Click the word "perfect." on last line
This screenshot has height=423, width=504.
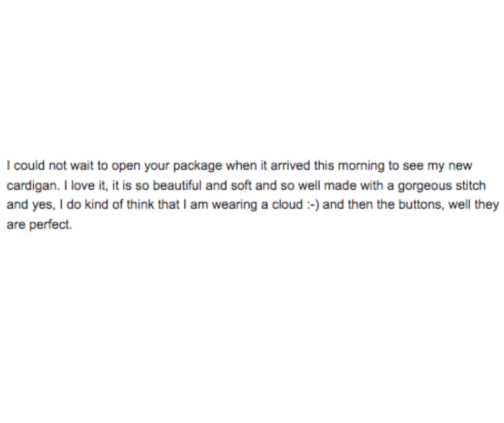pyautogui.click(x=50, y=225)
